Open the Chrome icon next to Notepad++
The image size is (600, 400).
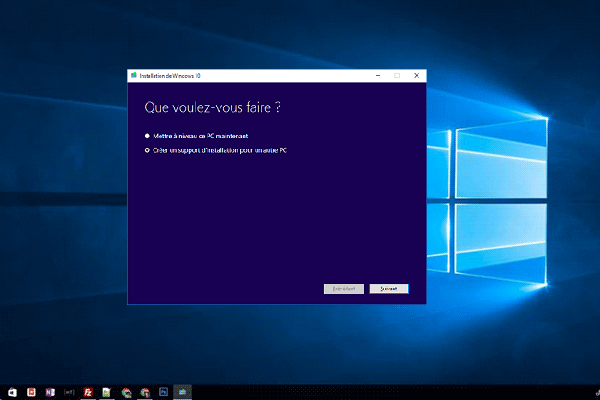tap(126, 392)
